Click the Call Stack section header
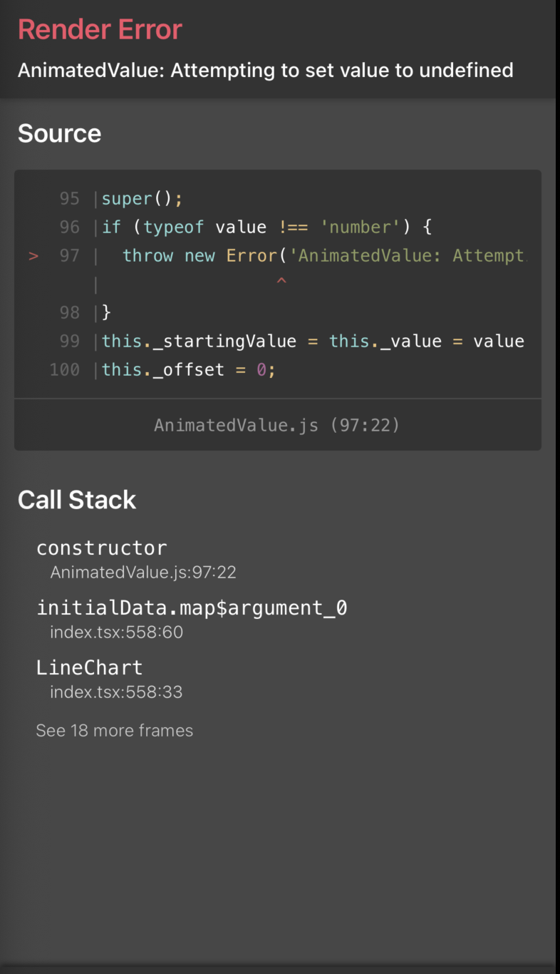This screenshot has height=974, width=560. click(x=77, y=499)
